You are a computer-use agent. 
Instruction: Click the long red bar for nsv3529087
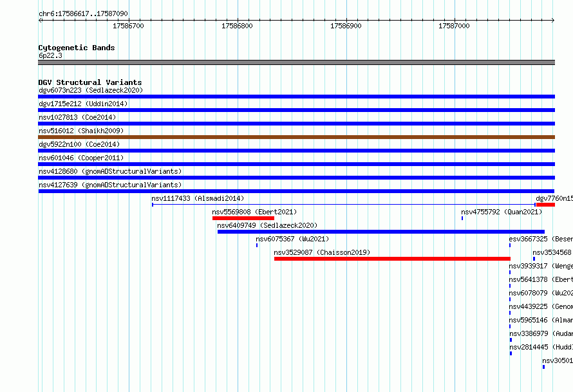click(x=392, y=259)
